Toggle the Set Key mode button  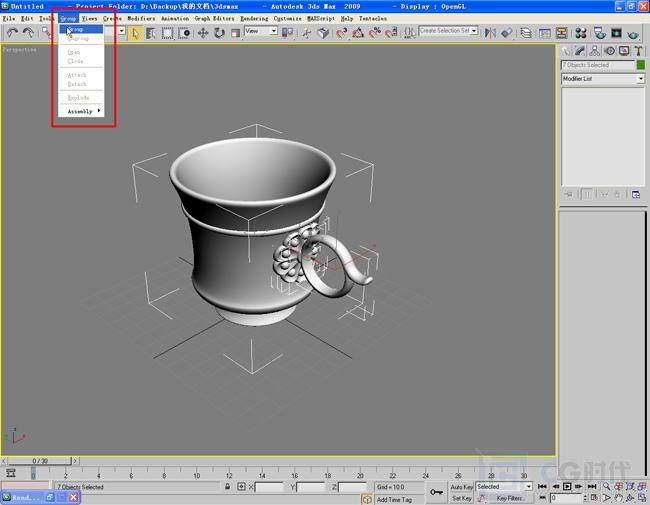[461, 498]
